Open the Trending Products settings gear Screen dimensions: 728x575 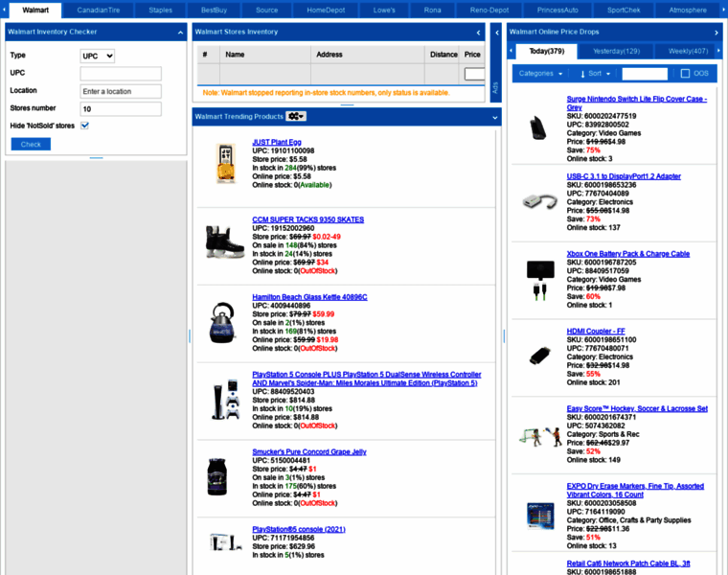point(296,116)
